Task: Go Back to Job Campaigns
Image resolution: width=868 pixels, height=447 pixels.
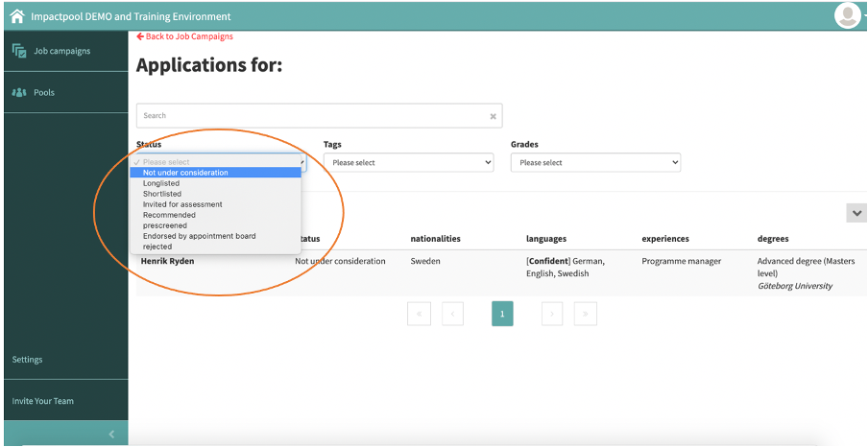Action: [x=185, y=36]
